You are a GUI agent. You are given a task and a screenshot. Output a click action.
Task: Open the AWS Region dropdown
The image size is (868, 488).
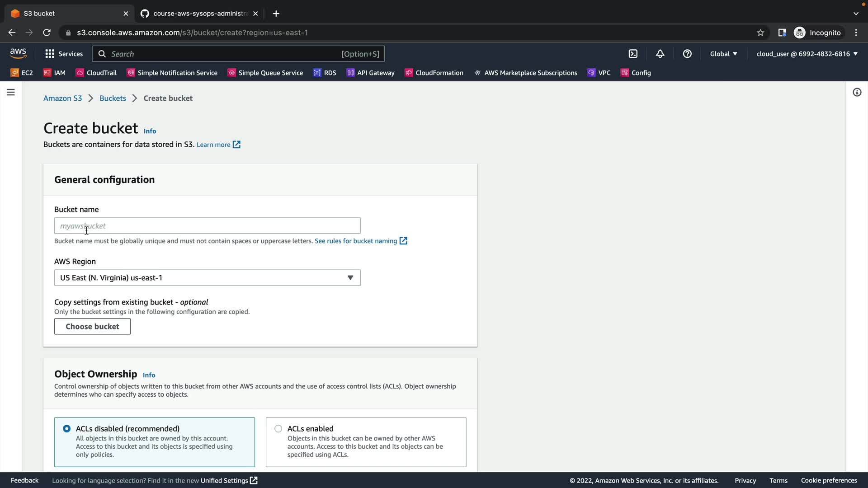[207, 277]
